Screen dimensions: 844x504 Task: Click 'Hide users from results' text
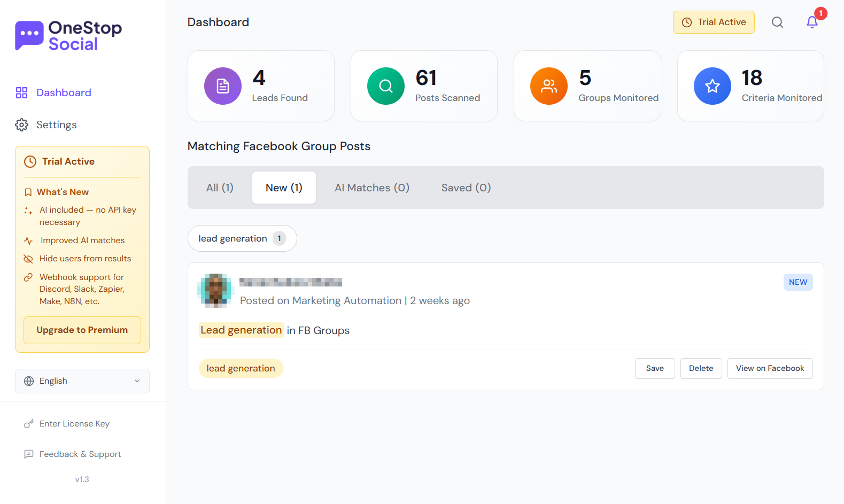click(85, 259)
